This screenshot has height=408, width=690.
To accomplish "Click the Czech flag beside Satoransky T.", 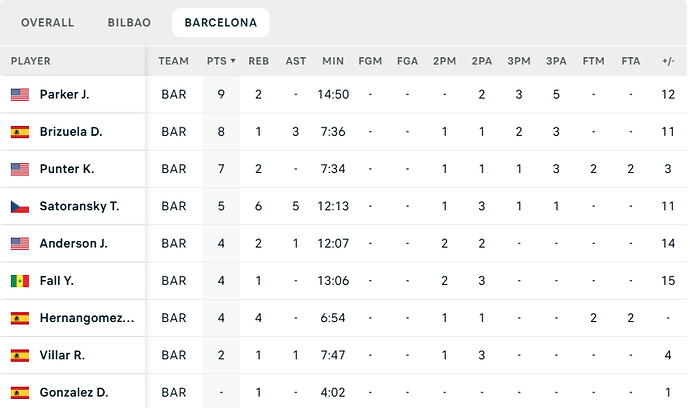I will (20, 206).
